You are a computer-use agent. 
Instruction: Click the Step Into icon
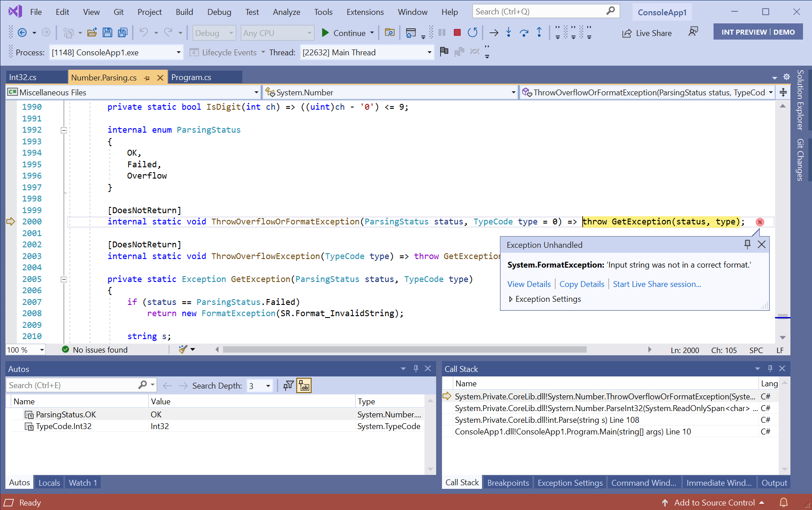click(x=509, y=32)
